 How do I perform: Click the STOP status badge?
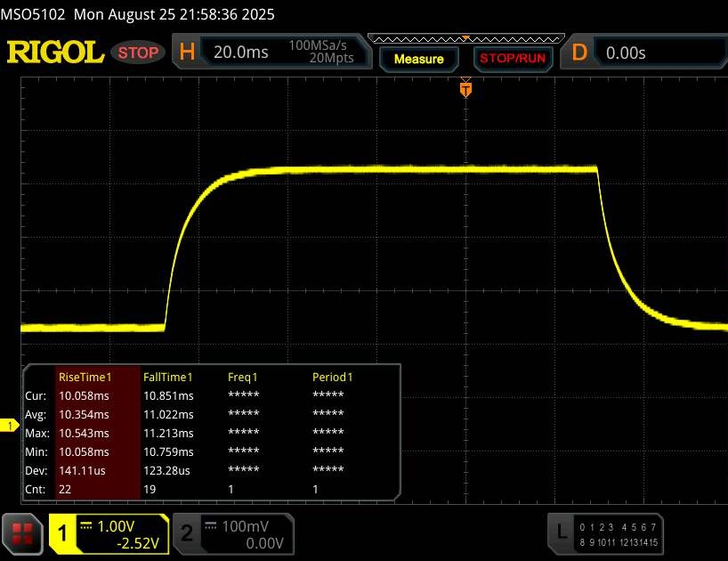point(138,53)
